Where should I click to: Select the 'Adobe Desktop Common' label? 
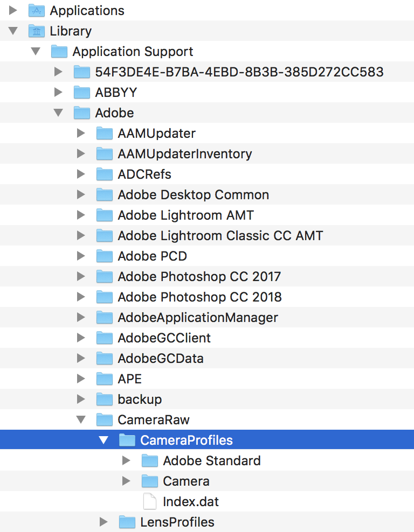tap(193, 195)
